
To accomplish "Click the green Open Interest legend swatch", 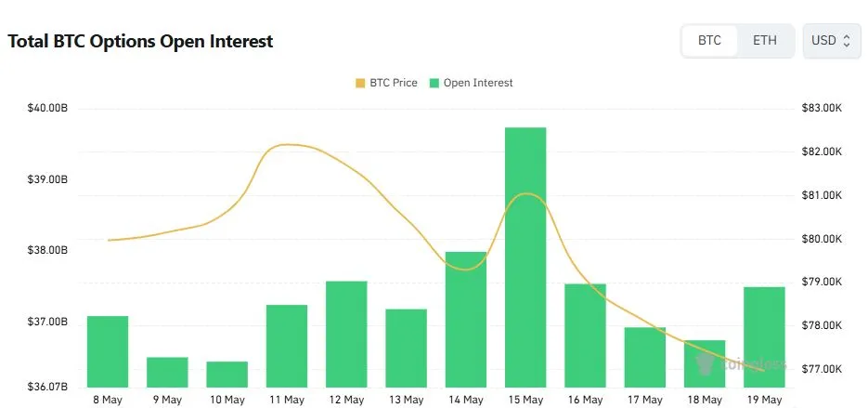I will (x=434, y=83).
